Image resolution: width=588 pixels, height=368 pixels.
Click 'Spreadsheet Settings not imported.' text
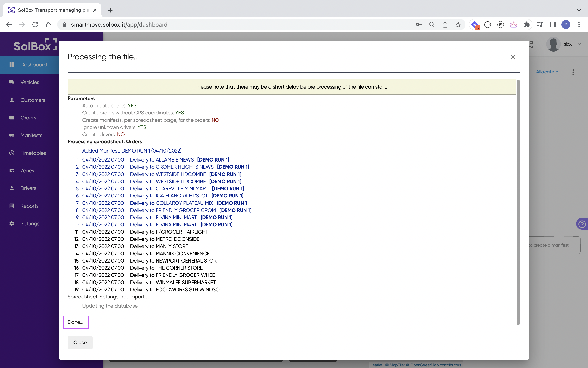110,297
